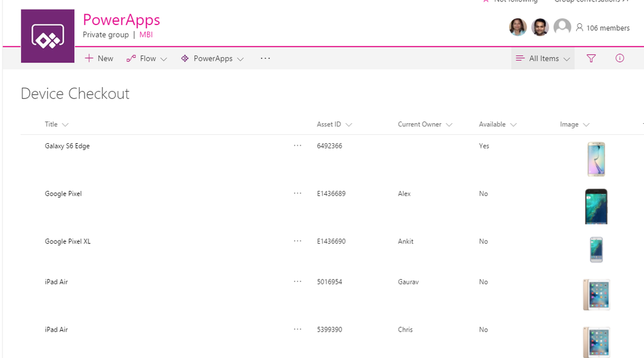Click current owner Alex cell
Viewport: 644px width, 358px height.
pyautogui.click(x=404, y=194)
